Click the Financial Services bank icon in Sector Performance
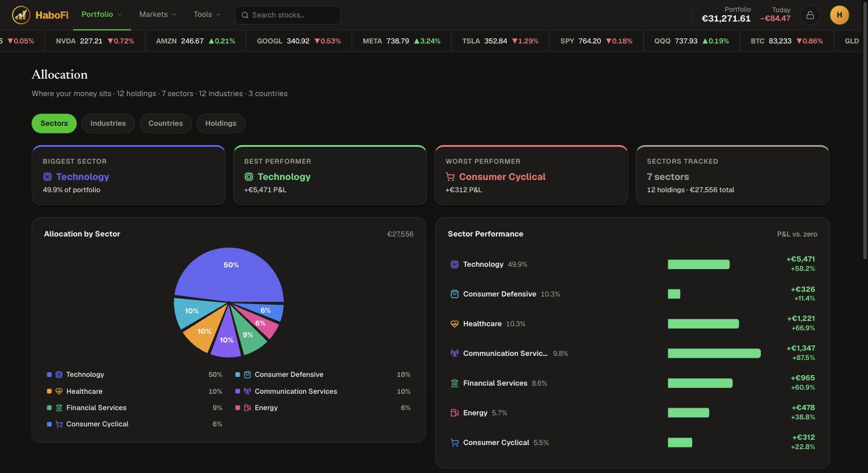The width and height of the screenshot is (868, 473). (x=455, y=383)
